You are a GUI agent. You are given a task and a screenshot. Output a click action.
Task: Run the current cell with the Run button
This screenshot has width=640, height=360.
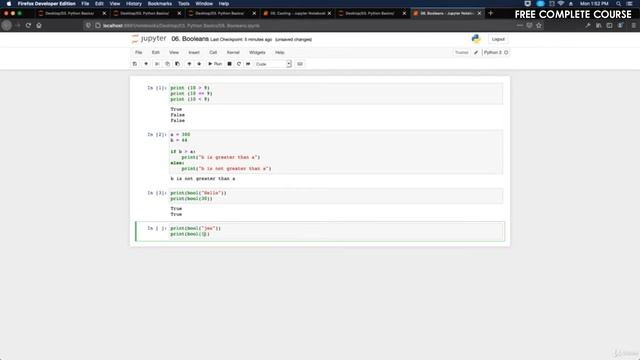pos(215,64)
